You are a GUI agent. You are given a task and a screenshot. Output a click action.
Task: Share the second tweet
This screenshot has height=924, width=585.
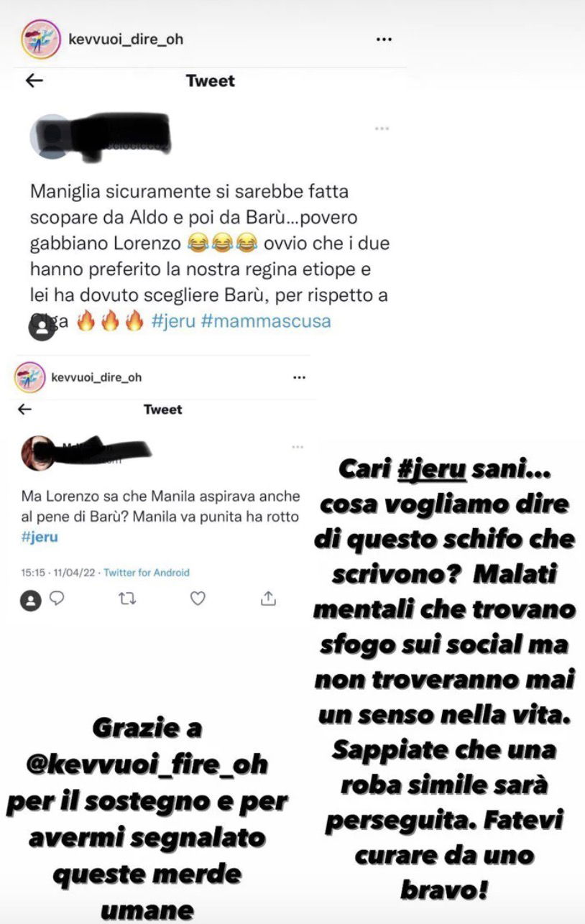268,598
